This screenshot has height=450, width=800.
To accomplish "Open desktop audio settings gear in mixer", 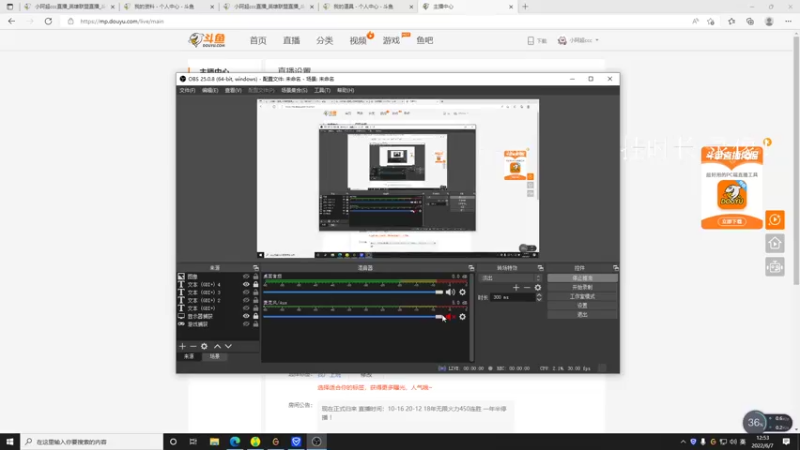I will (x=462, y=292).
